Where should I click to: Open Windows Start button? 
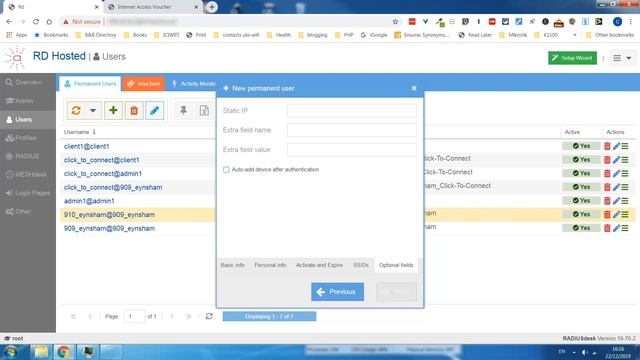(x=11, y=352)
